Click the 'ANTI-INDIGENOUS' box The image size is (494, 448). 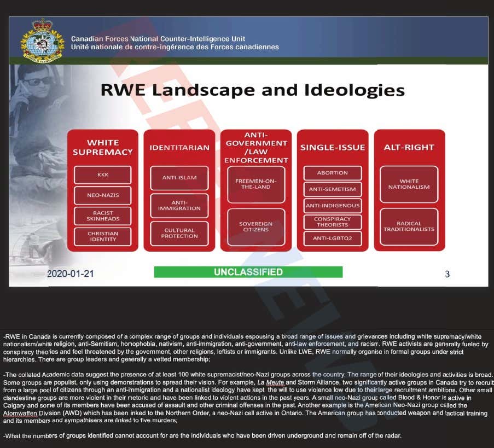point(333,206)
